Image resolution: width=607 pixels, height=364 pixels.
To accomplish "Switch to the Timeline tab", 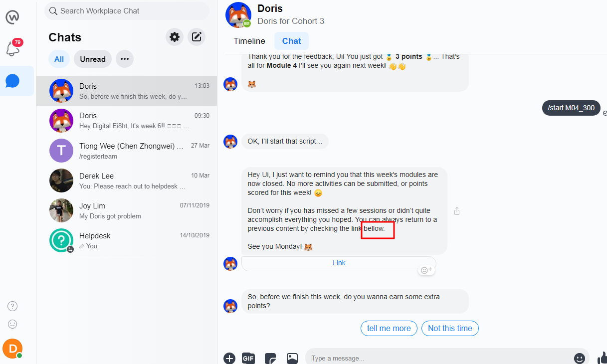I will (249, 41).
